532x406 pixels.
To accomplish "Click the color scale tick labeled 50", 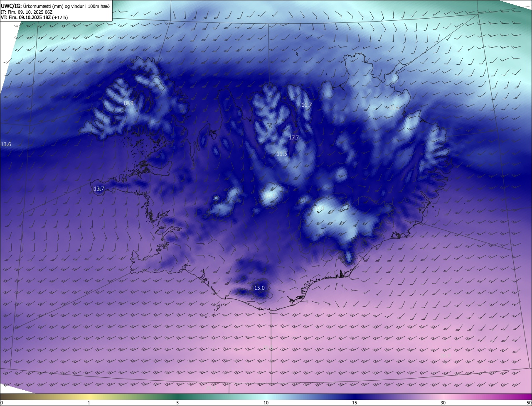I will coord(529,403).
